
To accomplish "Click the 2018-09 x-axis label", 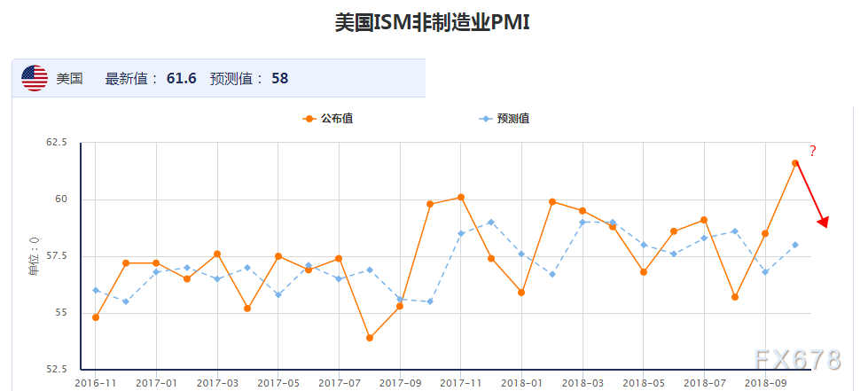I will pos(765,383).
